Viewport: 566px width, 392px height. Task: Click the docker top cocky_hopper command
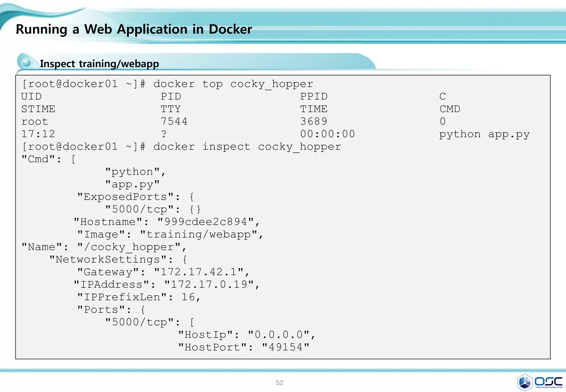[x=233, y=84]
